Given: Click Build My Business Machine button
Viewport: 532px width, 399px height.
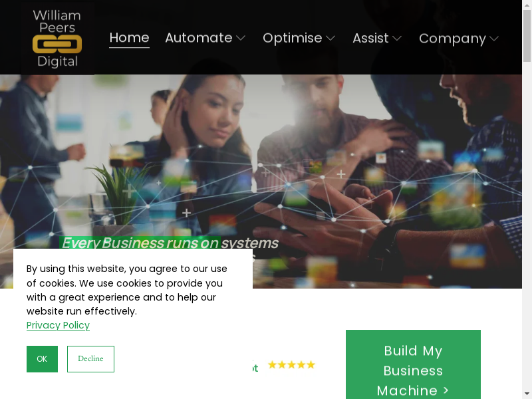Looking at the screenshot, I should pyautogui.click(x=413, y=364).
